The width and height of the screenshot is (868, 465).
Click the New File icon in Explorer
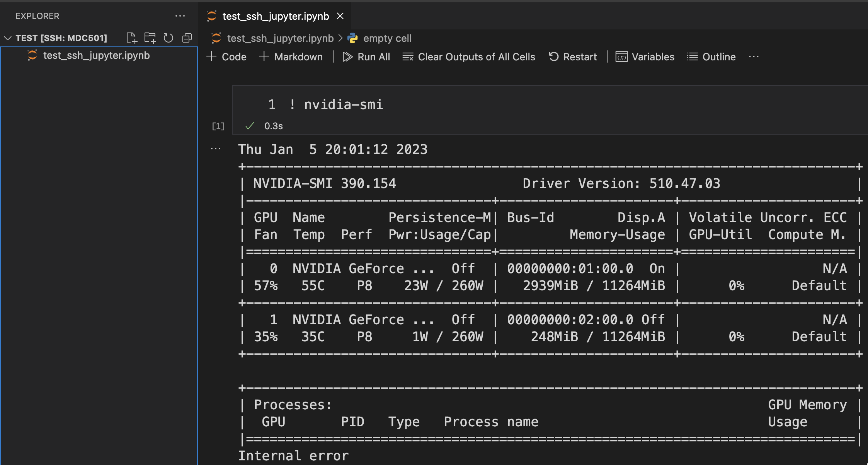(131, 38)
